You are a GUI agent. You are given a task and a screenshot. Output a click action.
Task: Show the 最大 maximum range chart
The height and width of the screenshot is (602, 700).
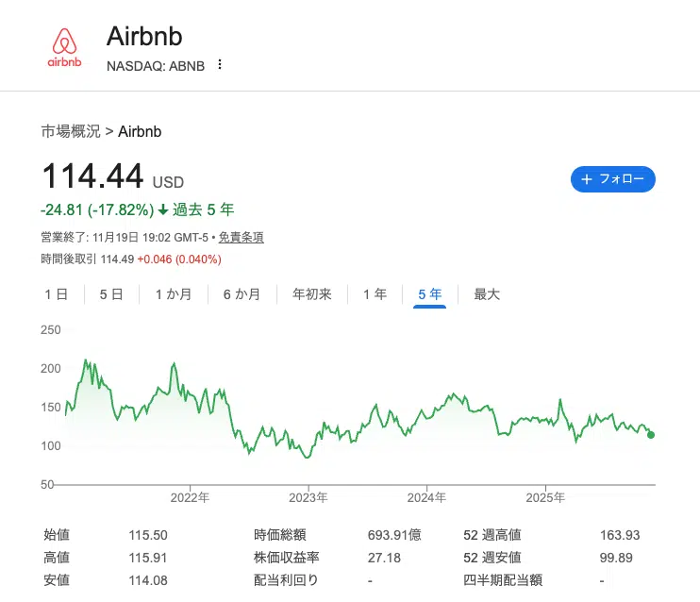487,294
